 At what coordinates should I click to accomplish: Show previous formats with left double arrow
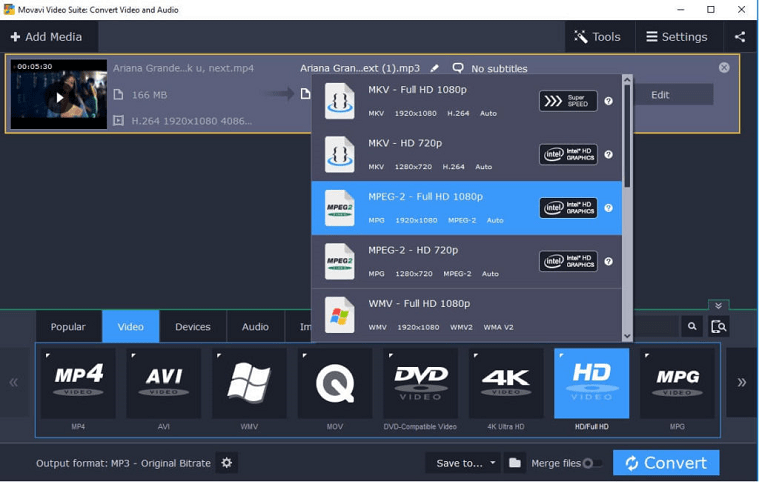14,382
